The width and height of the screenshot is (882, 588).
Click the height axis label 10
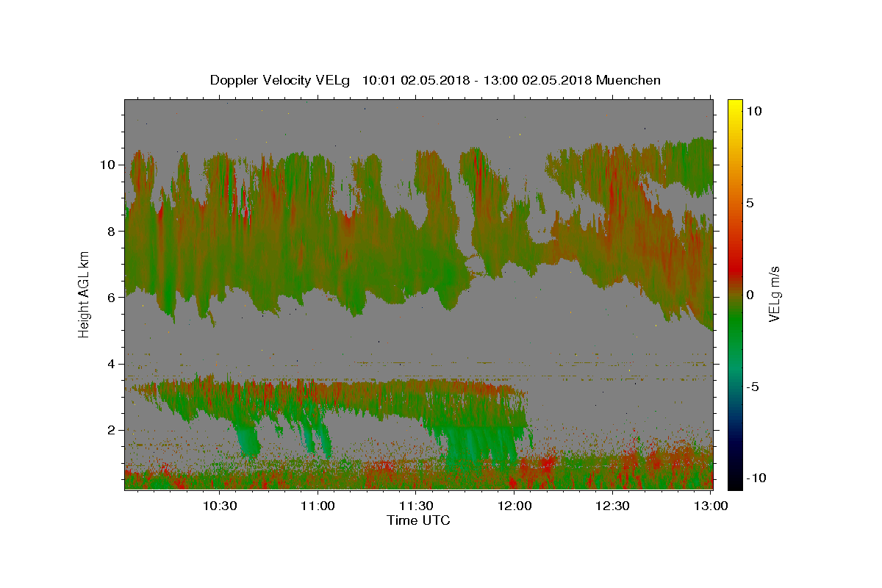click(x=107, y=165)
